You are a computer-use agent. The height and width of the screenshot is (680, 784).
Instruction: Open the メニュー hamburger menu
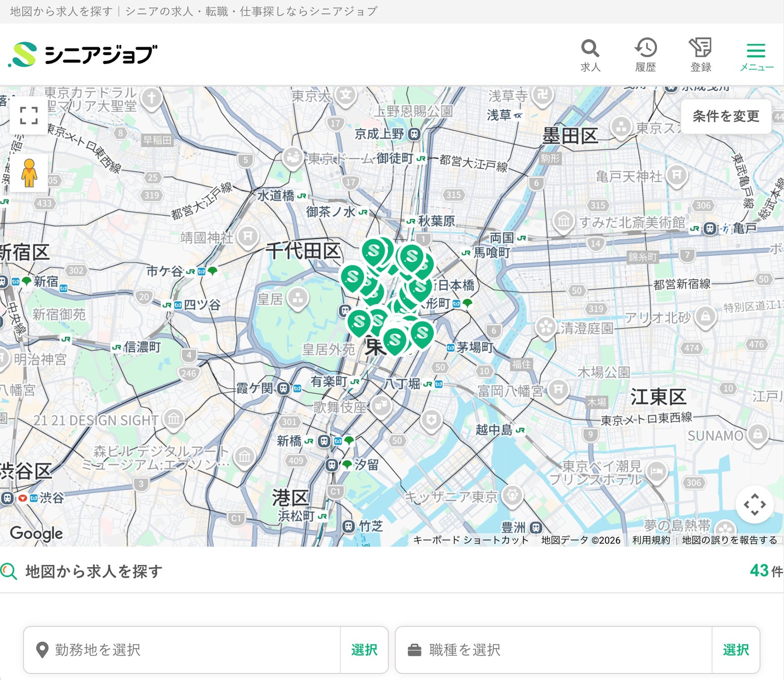(756, 56)
